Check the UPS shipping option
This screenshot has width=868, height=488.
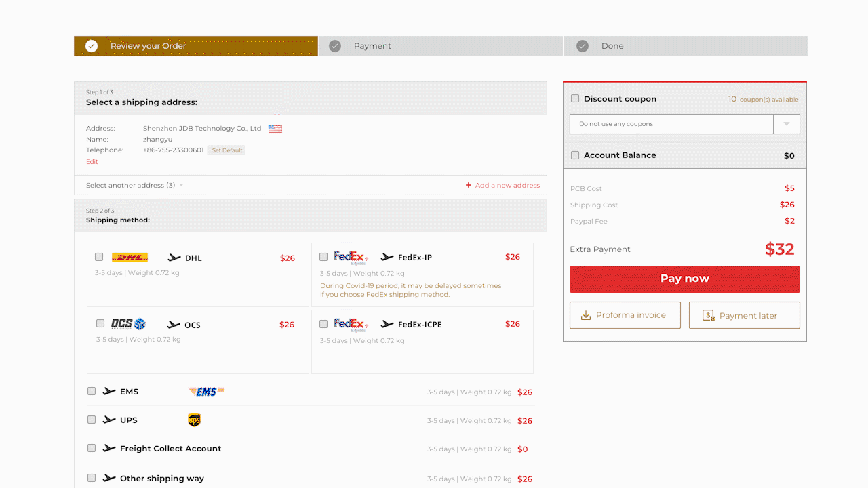pos(92,420)
